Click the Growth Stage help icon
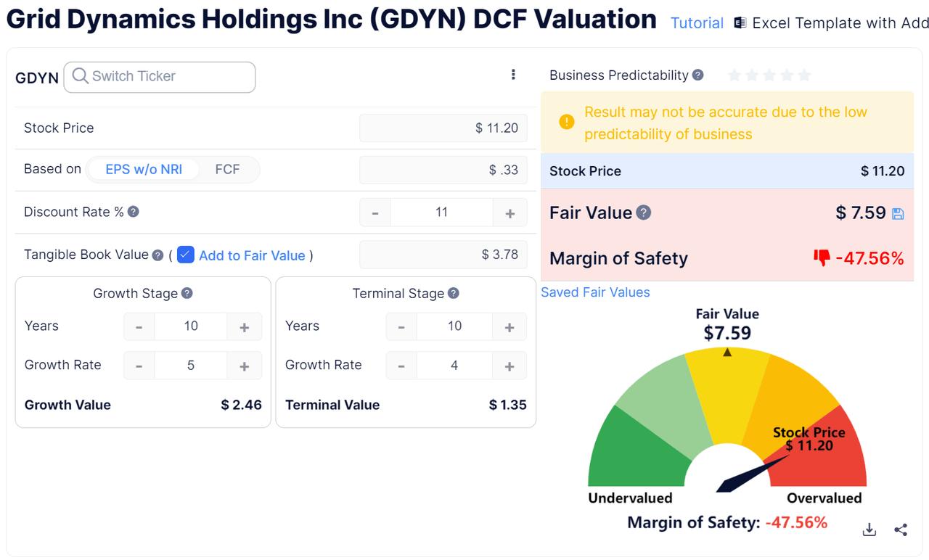This screenshot has height=560, width=929. [188, 293]
